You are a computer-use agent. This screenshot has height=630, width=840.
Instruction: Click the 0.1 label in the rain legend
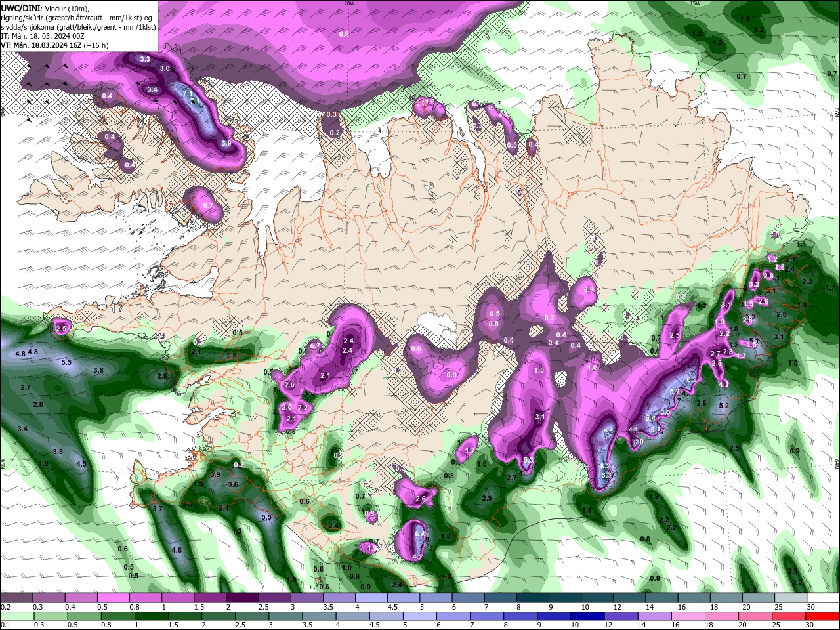[x=5, y=625]
